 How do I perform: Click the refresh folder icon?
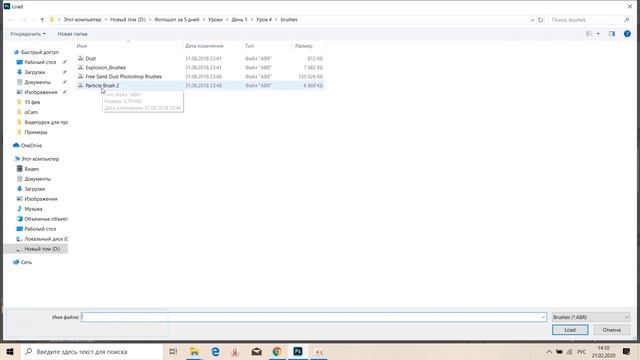pyautogui.click(x=540, y=20)
